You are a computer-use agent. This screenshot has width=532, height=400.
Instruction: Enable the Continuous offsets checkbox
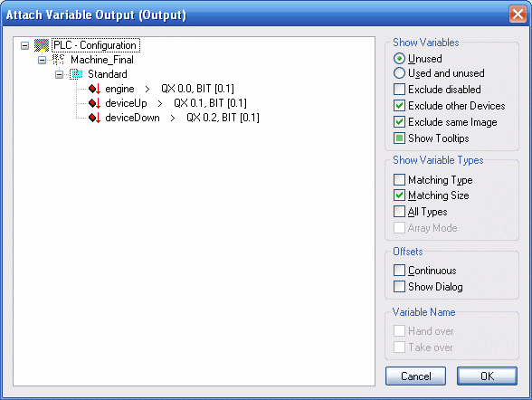[399, 271]
